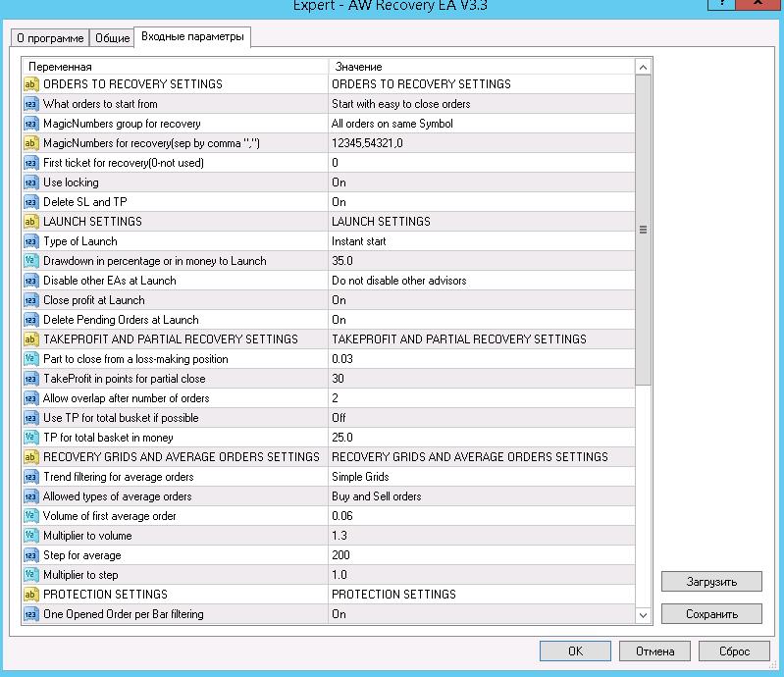Edit the Volume of first average order 0.06
The width and height of the screenshot is (784, 677).
click(x=482, y=515)
